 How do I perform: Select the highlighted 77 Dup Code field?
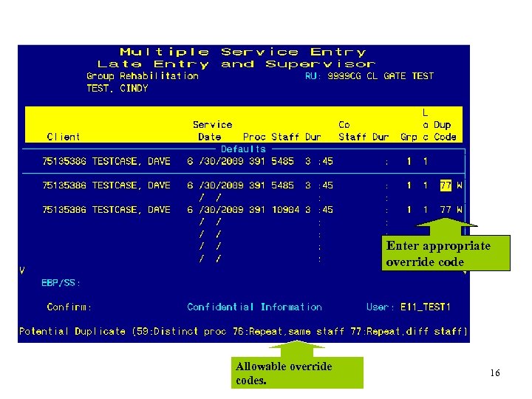(x=446, y=185)
